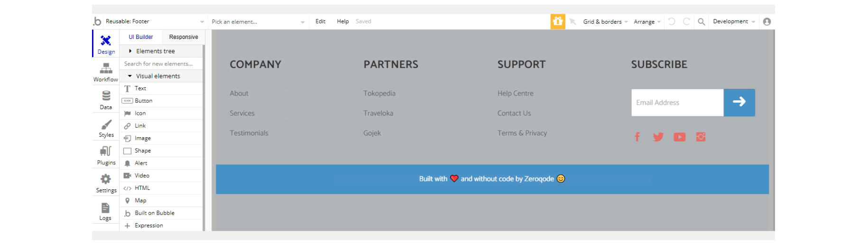Open the Plugins tab in sidebar
The image size is (868, 245).
tap(106, 155)
